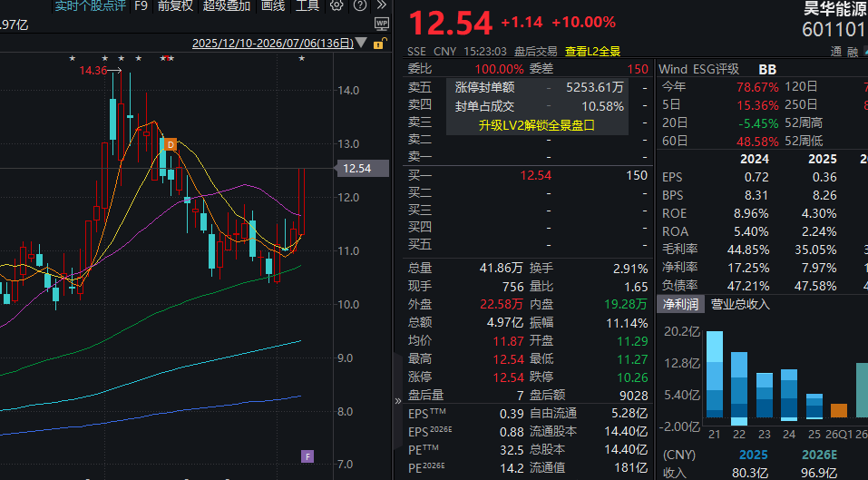The height and width of the screenshot is (480, 868).
Task: Click 买一 bid price 12.54
Action: coord(536,175)
